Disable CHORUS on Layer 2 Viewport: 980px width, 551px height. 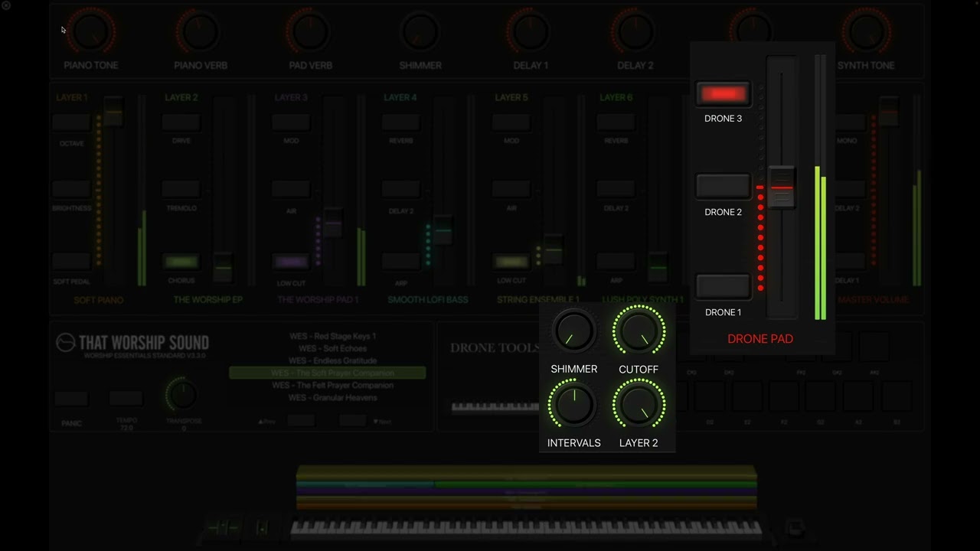pyautogui.click(x=181, y=262)
